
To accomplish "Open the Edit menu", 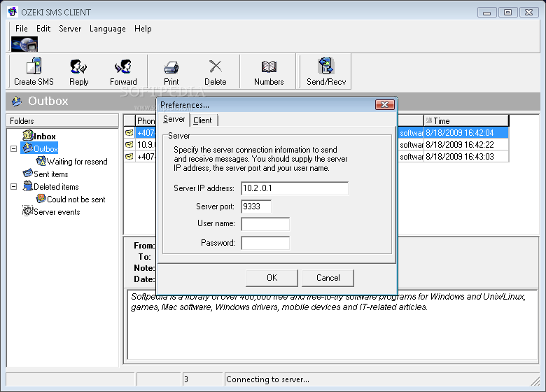I will tap(43, 29).
